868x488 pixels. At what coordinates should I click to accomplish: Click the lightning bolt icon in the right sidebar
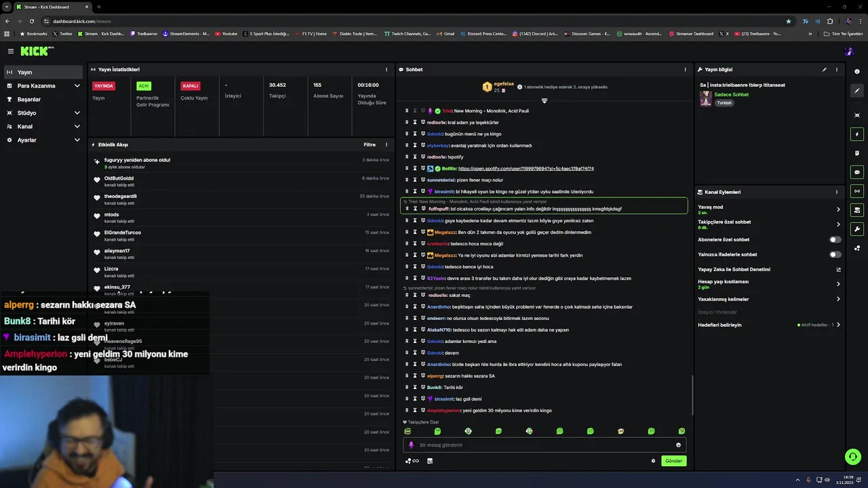pyautogui.click(x=857, y=134)
